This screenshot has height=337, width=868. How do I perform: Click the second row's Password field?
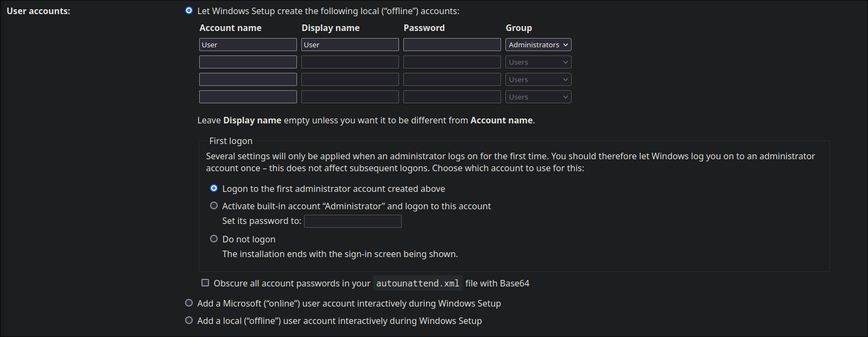[x=452, y=61]
